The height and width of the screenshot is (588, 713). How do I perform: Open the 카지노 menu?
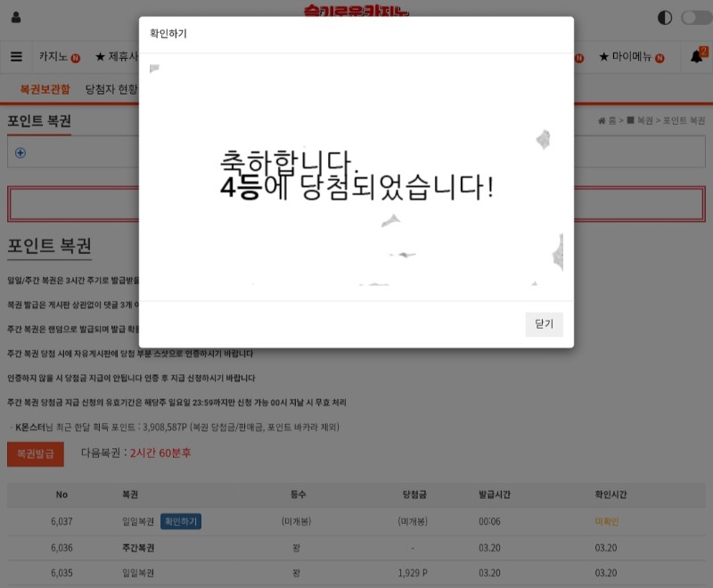(59, 57)
